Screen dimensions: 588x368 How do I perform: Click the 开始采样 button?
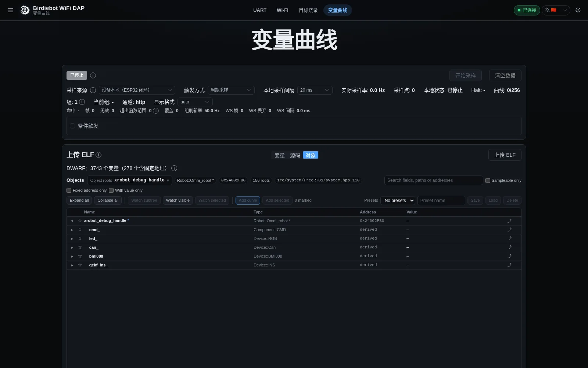click(466, 75)
